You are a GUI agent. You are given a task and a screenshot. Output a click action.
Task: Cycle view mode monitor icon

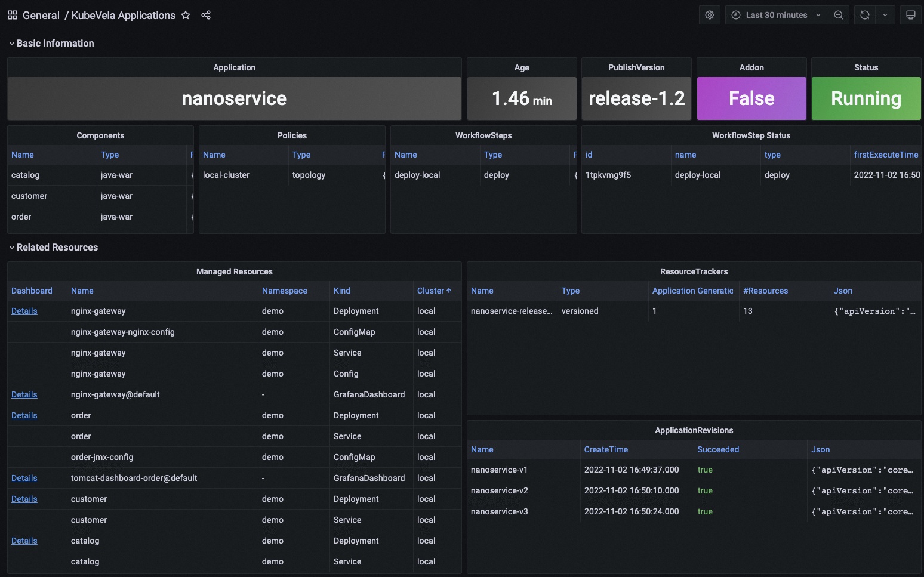910,15
